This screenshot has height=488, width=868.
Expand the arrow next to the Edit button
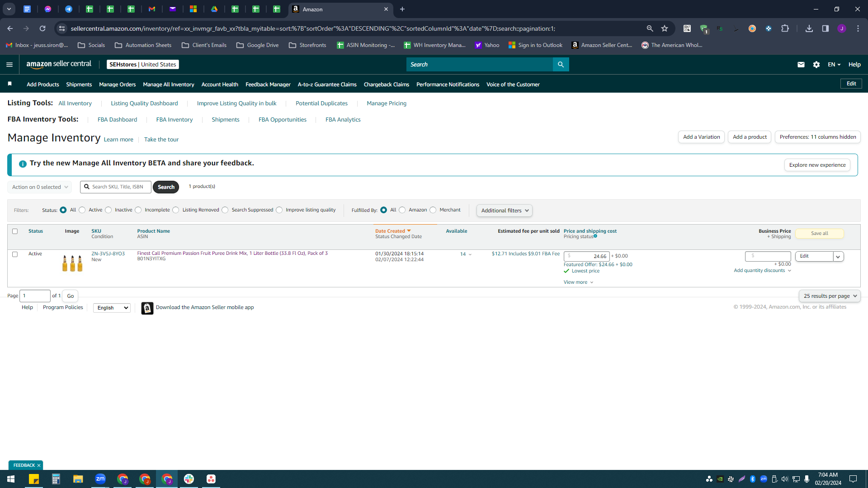pyautogui.click(x=838, y=257)
